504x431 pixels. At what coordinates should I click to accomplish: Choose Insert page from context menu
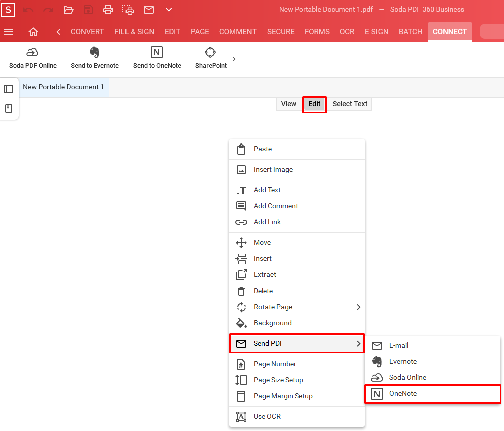[297, 259]
